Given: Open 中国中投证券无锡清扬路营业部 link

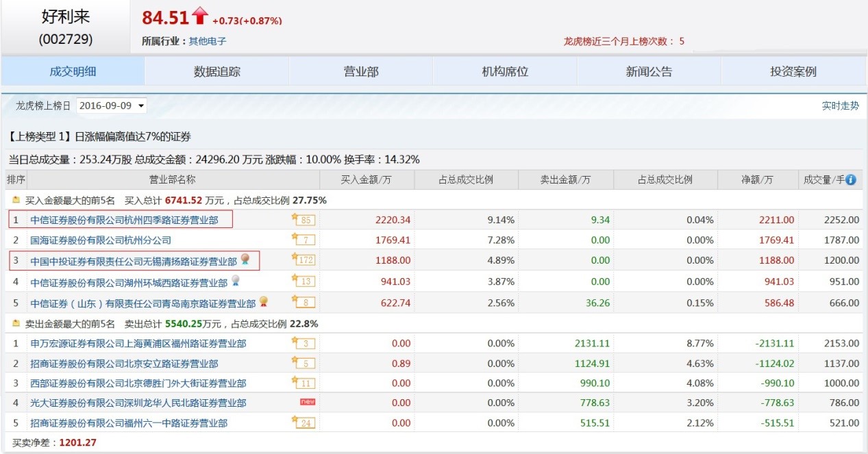Looking at the screenshot, I should pyautogui.click(x=134, y=261).
